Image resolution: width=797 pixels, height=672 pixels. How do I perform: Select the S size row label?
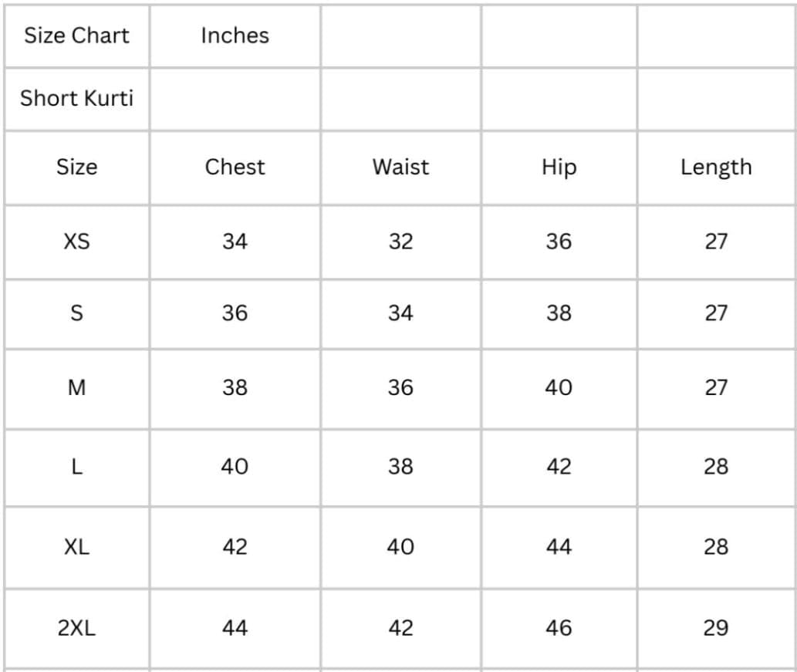click(76, 313)
